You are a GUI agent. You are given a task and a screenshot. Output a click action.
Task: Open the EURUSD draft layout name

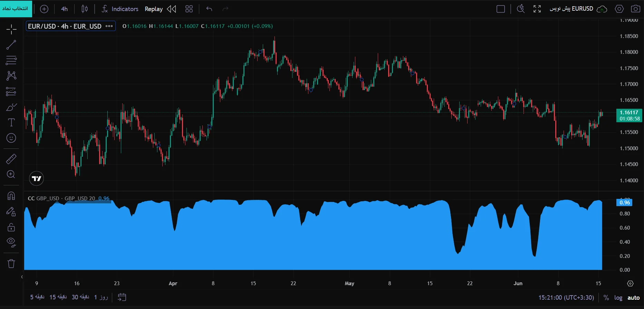click(571, 9)
